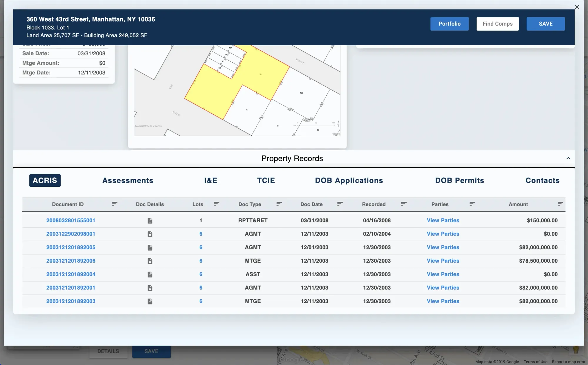
Task: Open document link 2003121201892005
Action: click(71, 247)
